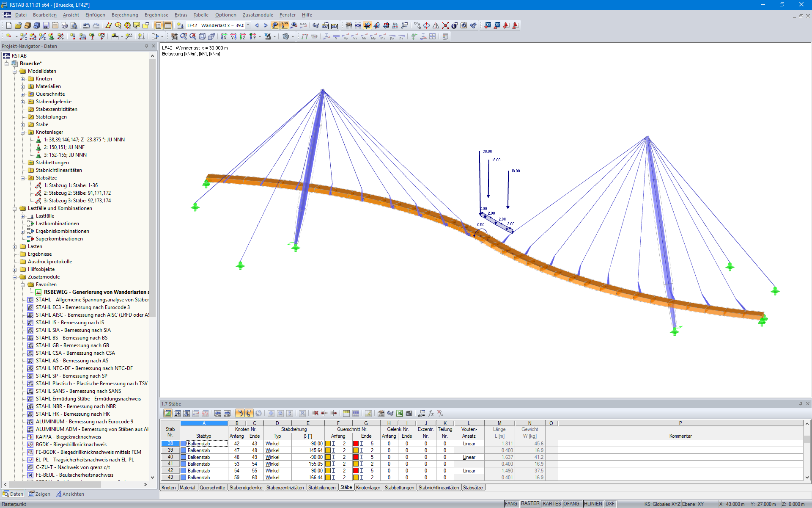Click the Open file folder icon
The height and width of the screenshot is (508, 812).
18,25
